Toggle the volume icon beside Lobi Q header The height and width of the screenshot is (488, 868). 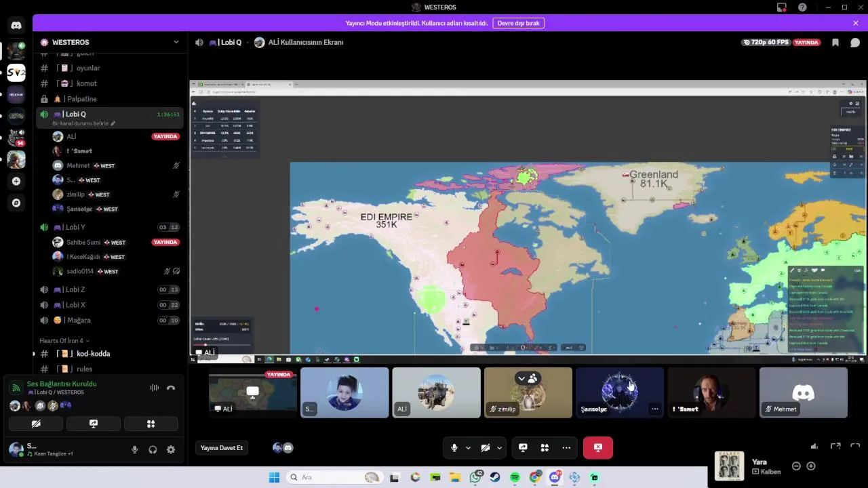tap(199, 42)
